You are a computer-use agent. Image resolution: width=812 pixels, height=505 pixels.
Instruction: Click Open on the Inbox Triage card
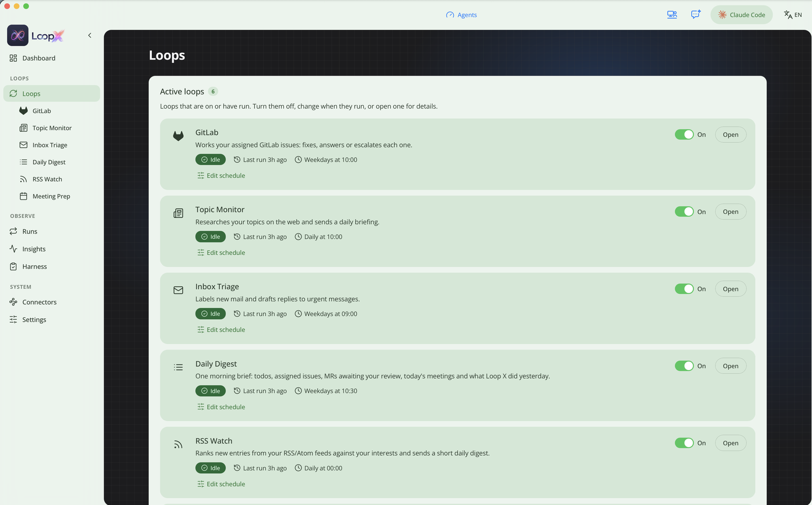tap(730, 289)
